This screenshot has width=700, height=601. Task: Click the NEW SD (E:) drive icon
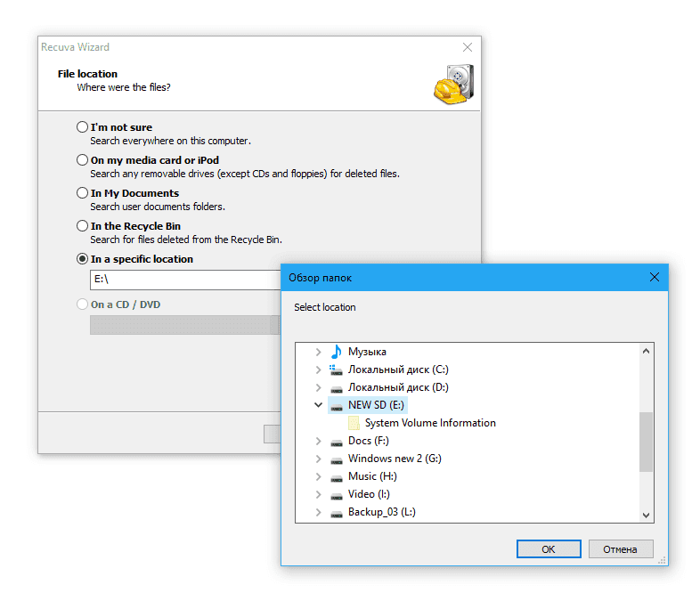337,407
